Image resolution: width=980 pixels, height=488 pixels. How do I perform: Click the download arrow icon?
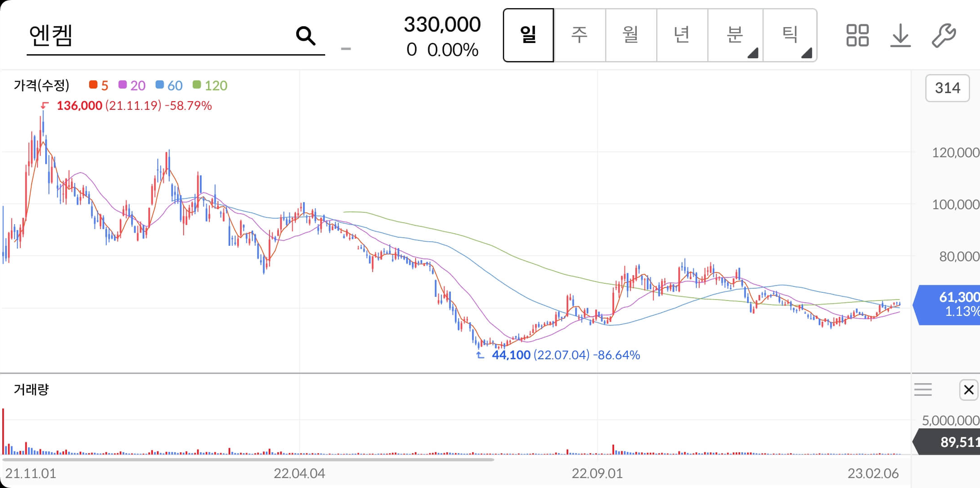point(900,35)
